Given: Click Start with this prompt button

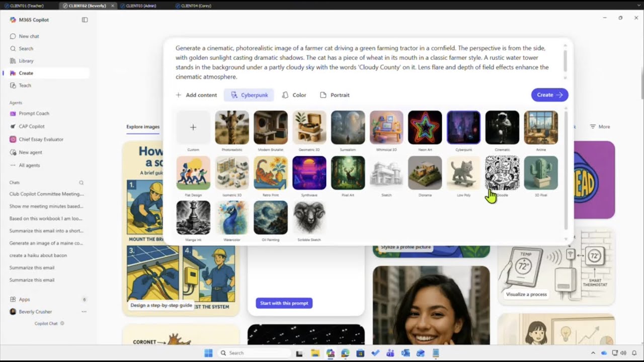Looking at the screenshot, I should pos(284,303).
